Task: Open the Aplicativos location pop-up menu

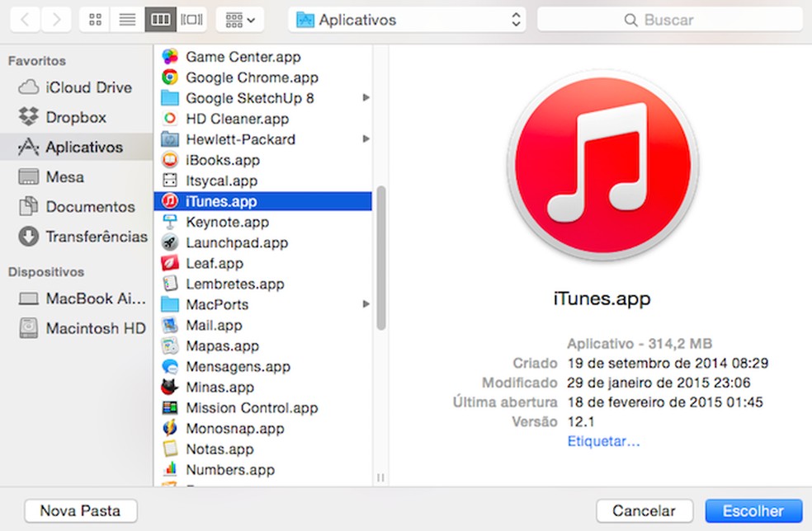Action: (x=407, y=20)
